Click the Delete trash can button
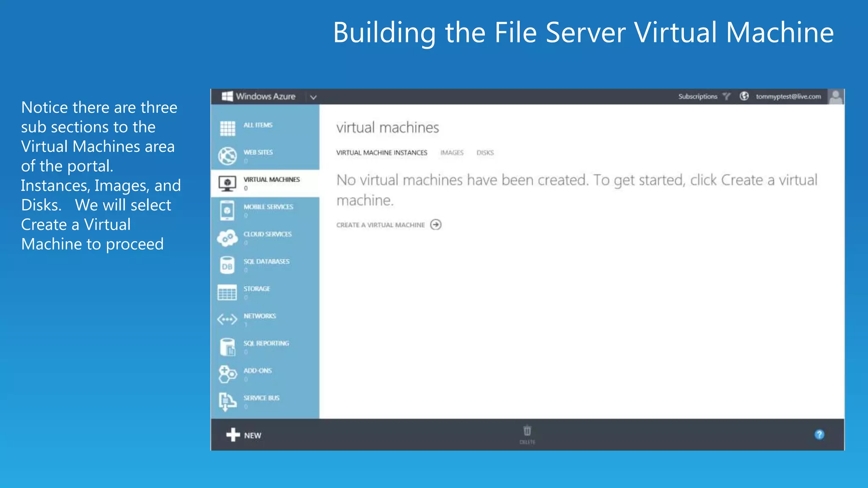 click(527, 435)
